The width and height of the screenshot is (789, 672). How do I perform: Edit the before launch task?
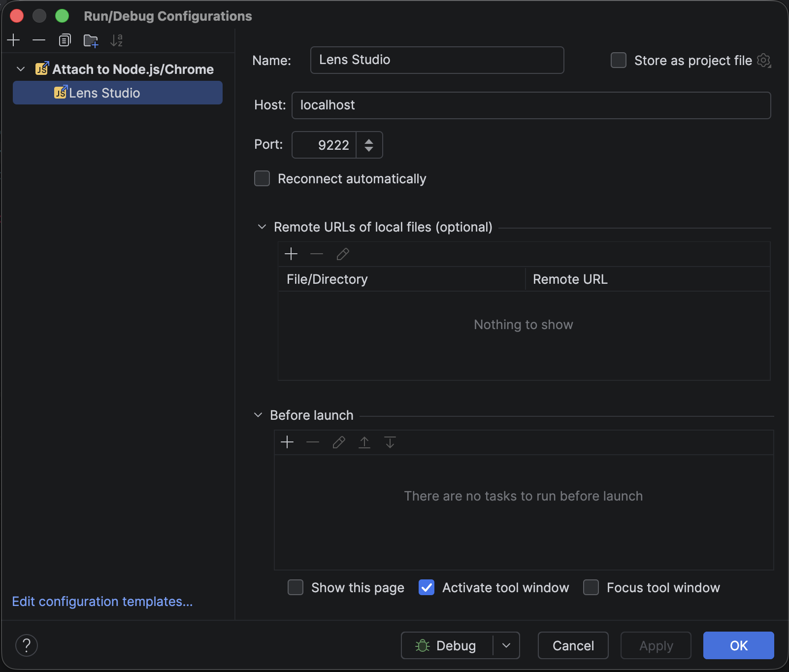point(339,442)
